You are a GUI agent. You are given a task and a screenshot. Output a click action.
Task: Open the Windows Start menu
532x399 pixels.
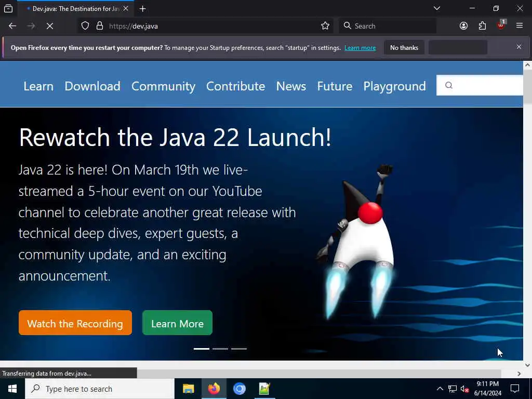tap(12, 389)
